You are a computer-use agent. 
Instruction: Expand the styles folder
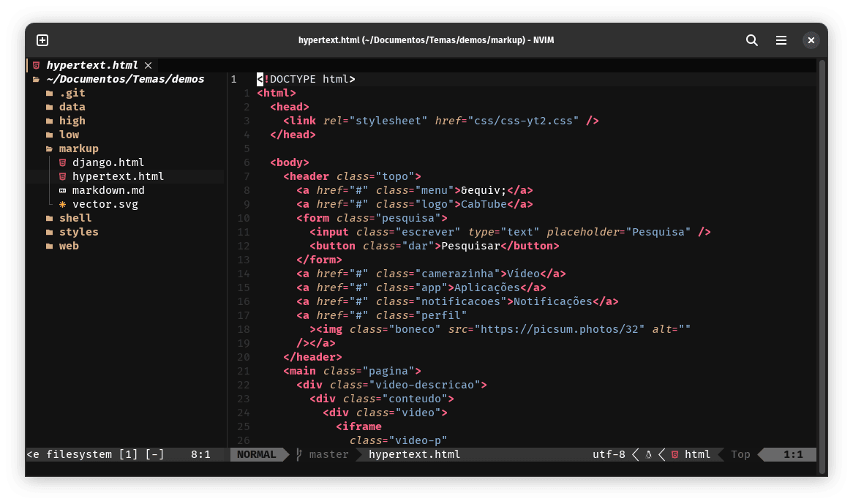(x=79, y=232)
